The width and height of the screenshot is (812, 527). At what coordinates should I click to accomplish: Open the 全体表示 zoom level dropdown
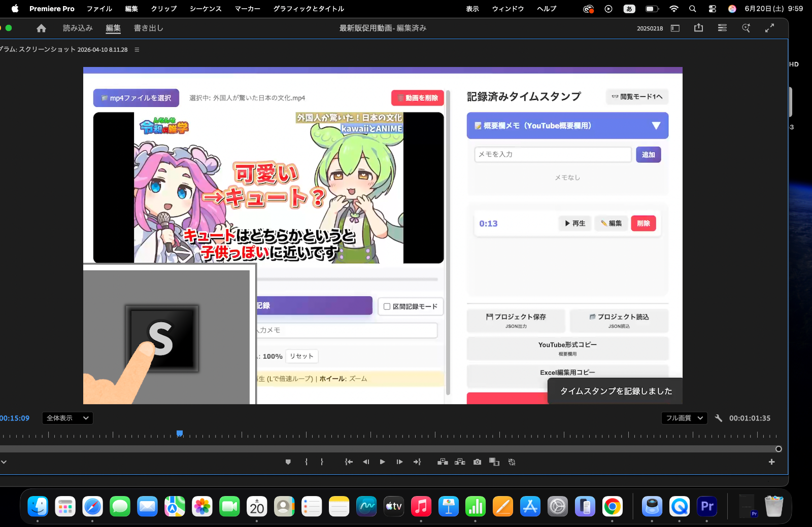(x=67, y=418)
